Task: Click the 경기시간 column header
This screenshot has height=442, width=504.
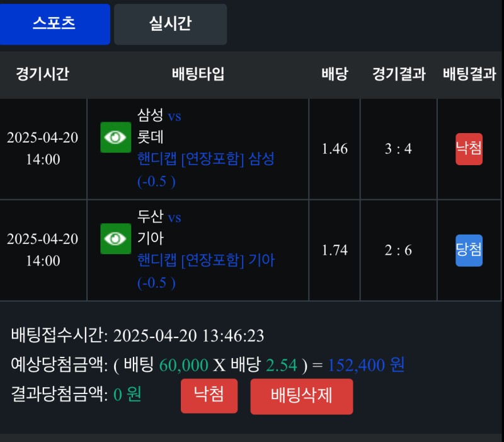Action: pyautogui.click(x=42, y=74)
